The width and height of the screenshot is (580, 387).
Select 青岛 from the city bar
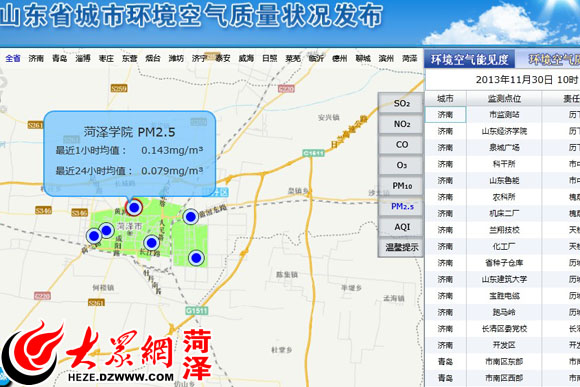pyautogui.click(x=59, y=58)
